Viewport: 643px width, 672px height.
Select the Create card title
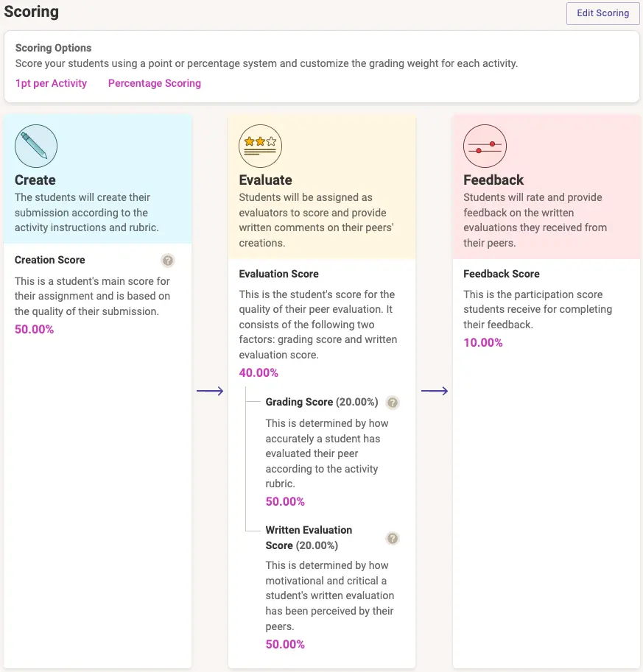coord(35,180)
